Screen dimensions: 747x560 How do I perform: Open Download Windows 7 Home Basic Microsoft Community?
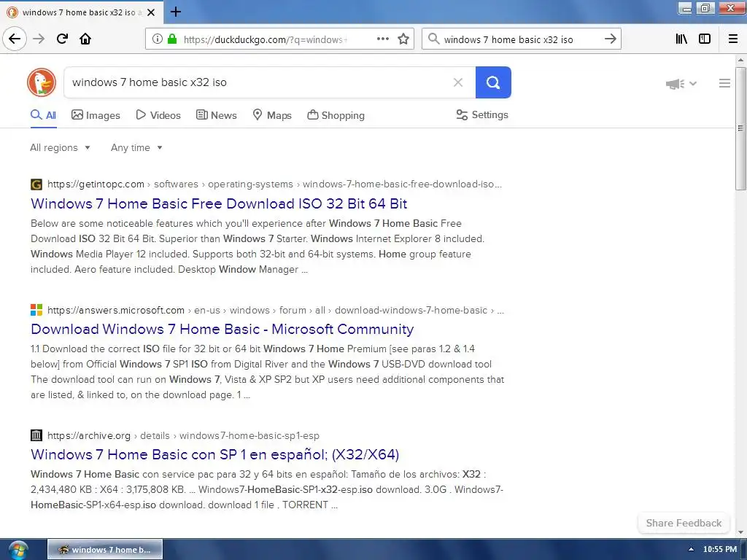[x=222, y=329]
